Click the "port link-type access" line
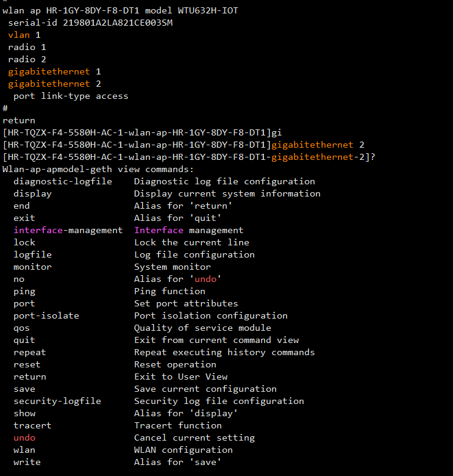This screenshot has width=453, height=476. [71, 96]
